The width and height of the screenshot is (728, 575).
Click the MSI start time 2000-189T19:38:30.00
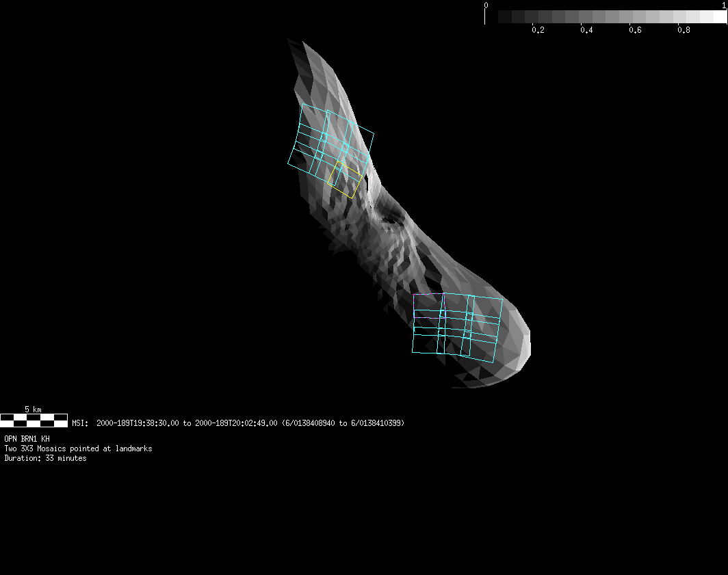tap(138, 423)
